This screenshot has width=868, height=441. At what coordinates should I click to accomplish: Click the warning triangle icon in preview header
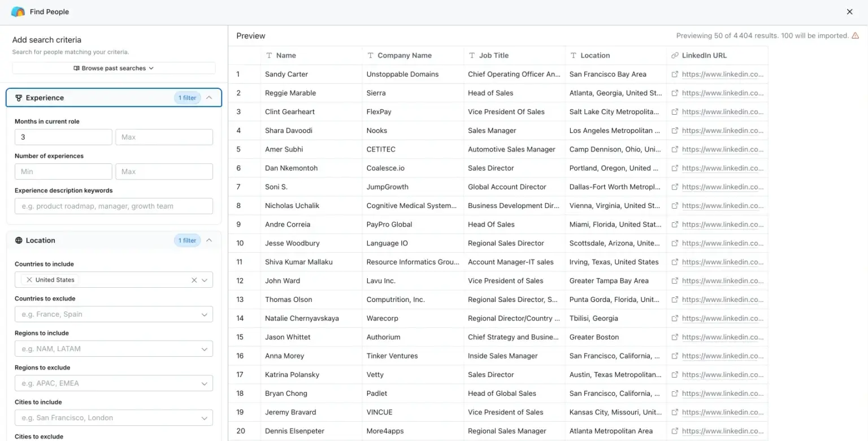(x=855, y=36)
